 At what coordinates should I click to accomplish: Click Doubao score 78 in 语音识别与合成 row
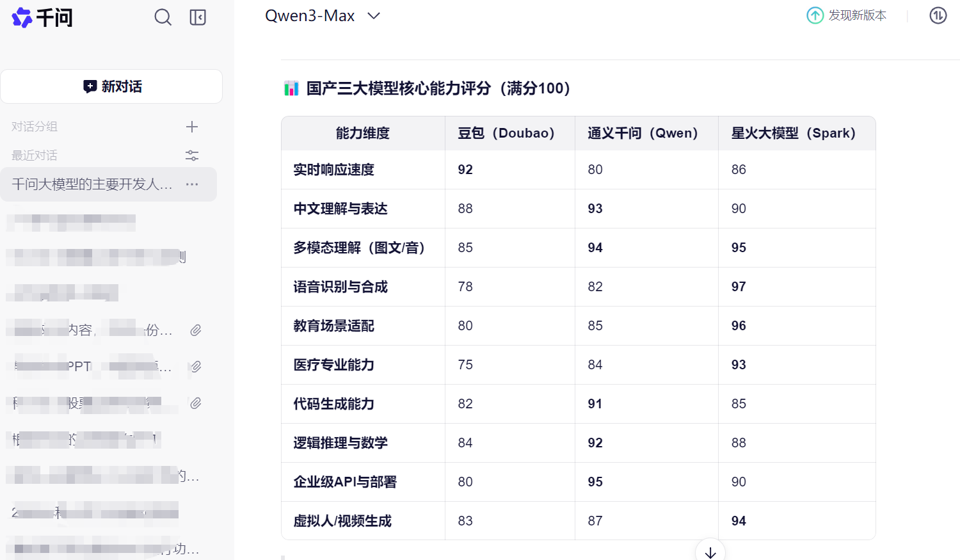465,287
